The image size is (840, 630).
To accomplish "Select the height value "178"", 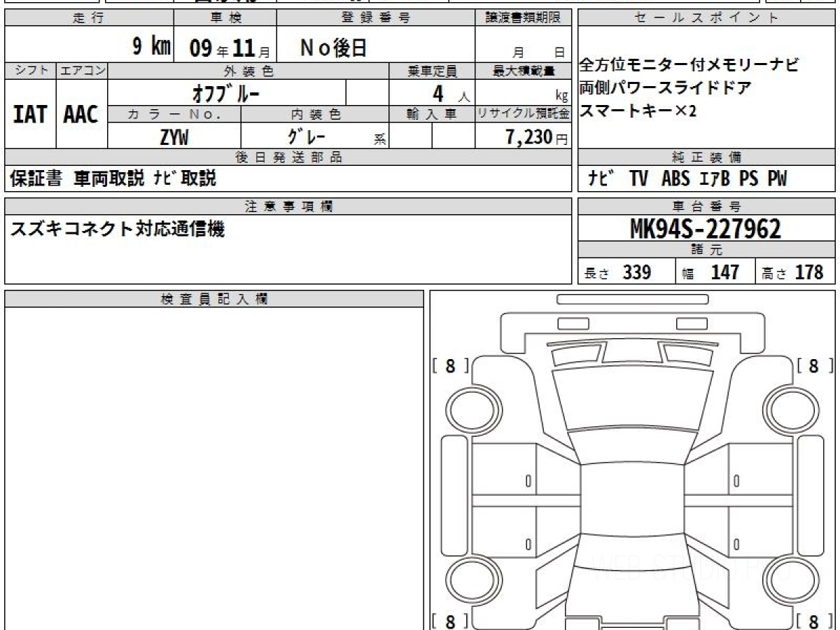I will pyautogui.click(x=809, y=272).
